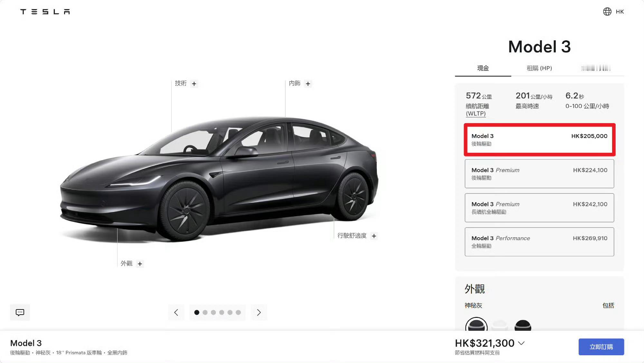644x363 pixels.
Task: Click the Model 3 page title
Action: pyautogui.click(x=539, y=47)
